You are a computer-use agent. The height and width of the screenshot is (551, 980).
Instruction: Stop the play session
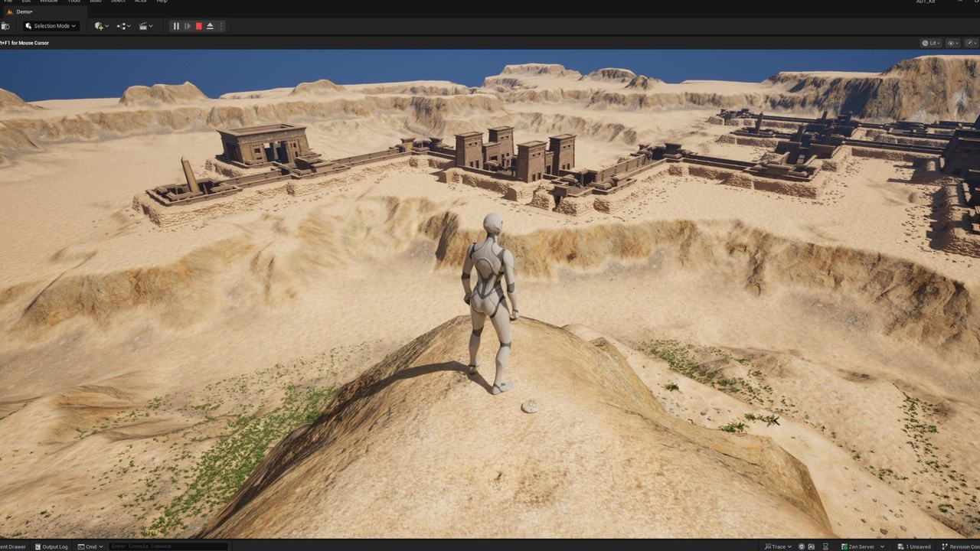198,26
